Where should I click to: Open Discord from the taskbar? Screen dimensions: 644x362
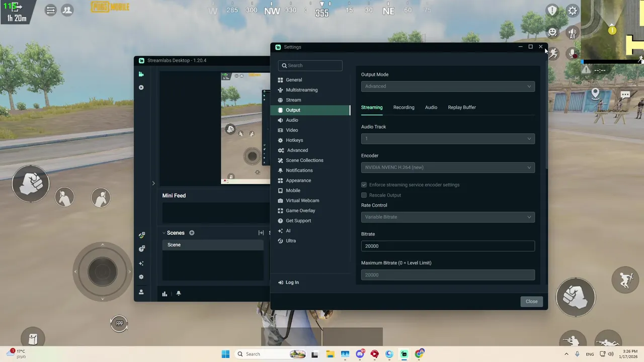coord(360,354)
